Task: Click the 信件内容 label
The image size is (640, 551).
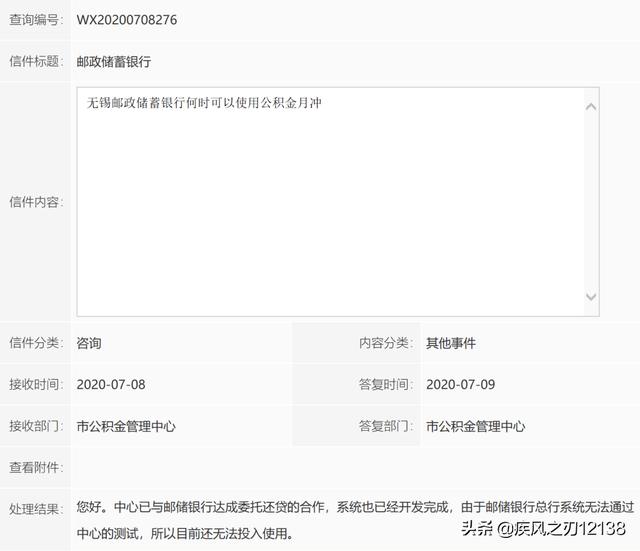Action: [x=36, y=202]
